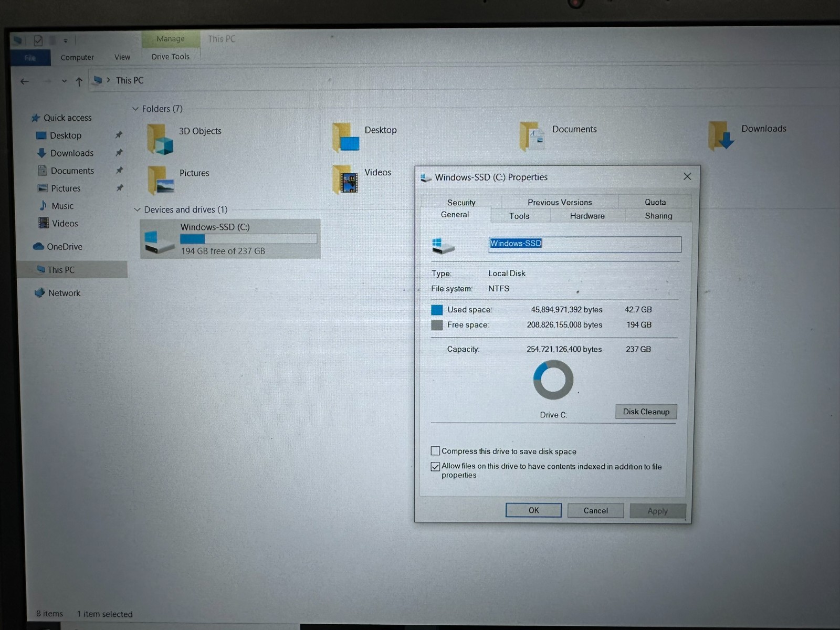Image resolution: width=840 pixels, height=630 pixels.
Task: Click the blue Used space color swatch
Action: 437,310
